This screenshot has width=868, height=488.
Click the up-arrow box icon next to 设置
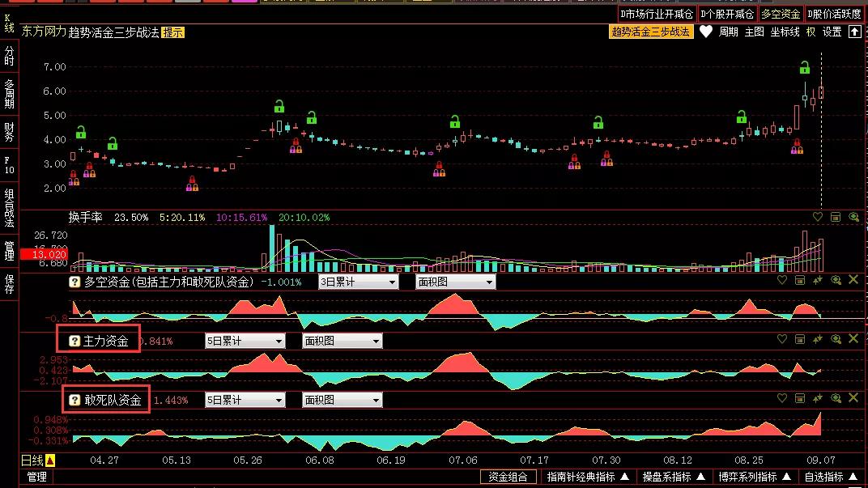point(855,32)
